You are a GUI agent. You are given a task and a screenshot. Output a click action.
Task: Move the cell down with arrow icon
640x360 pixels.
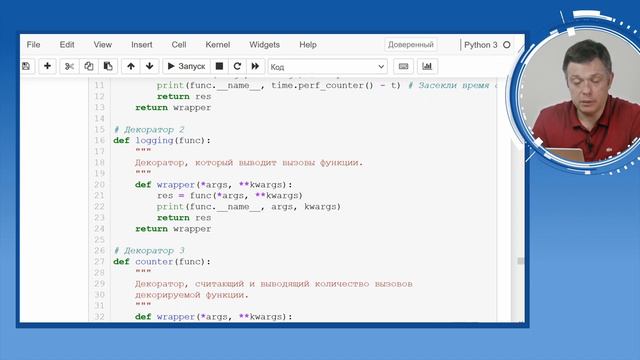coord(149,66)
